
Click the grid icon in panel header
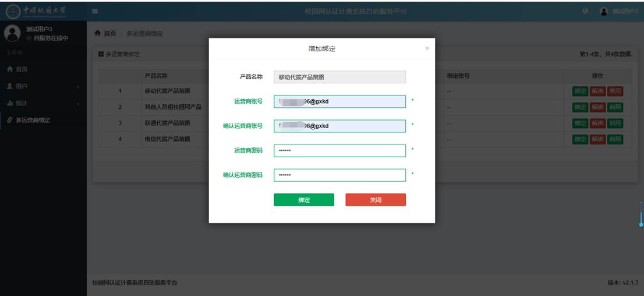click(x=101, y=54)
